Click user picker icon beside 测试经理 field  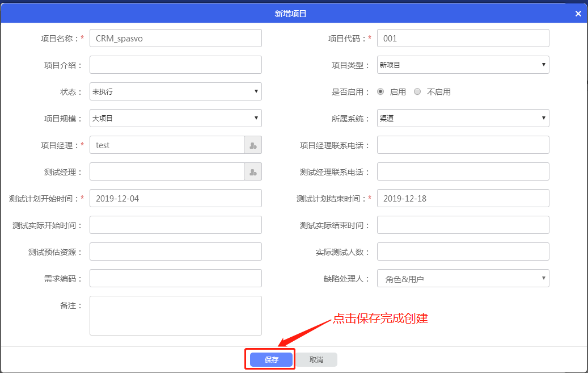click(253, 172)
